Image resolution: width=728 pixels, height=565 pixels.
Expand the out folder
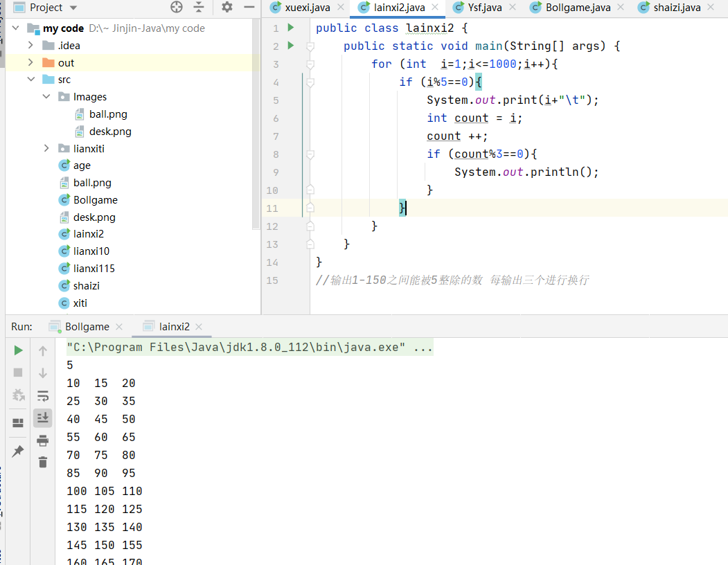30,63
